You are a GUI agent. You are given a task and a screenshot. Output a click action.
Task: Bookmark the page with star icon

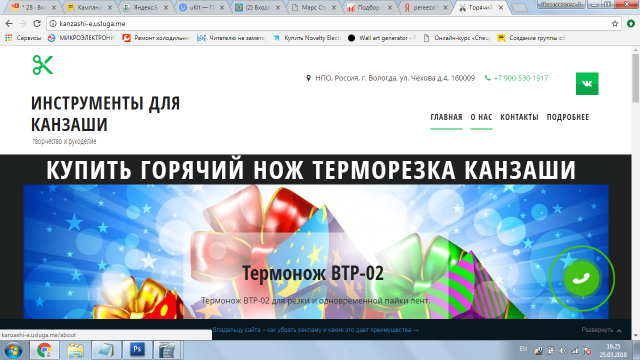coord(615,24)
